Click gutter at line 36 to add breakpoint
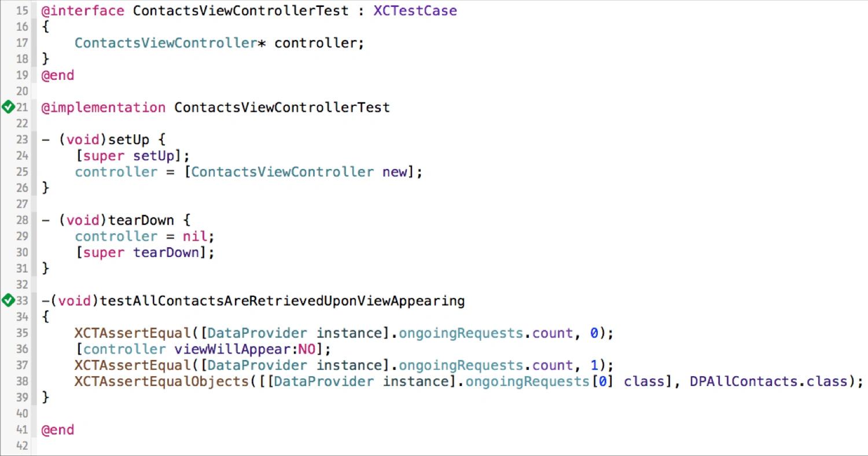Viewport: 868px width, 456px height. 22,349
